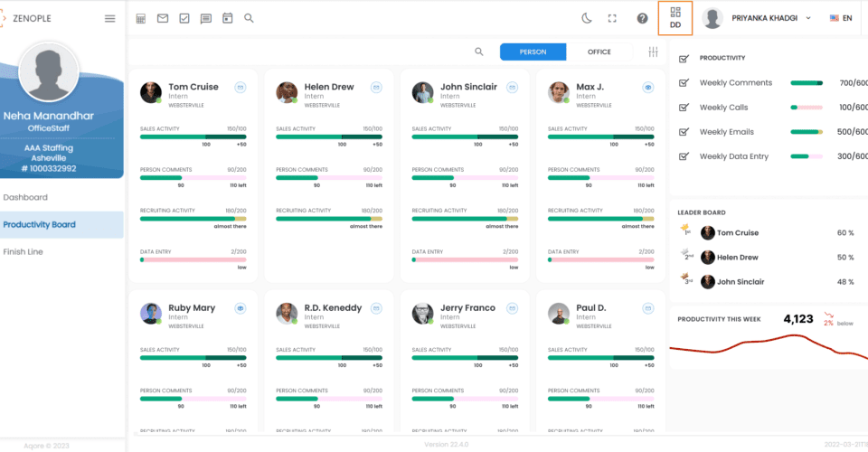The height and width of the screenshot is (452, 868).
Task: Toggle the Weekly Data Entry checkbox
Action: click(684, 156)
